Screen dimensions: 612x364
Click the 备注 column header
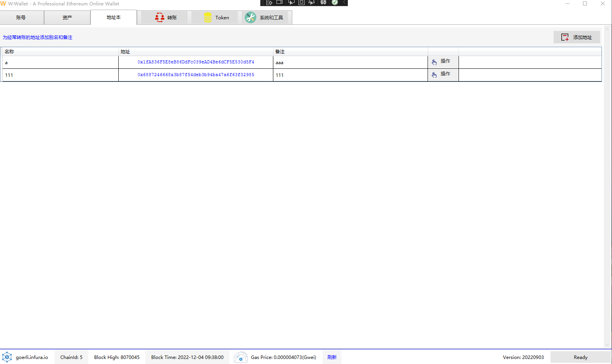[350, 51]
